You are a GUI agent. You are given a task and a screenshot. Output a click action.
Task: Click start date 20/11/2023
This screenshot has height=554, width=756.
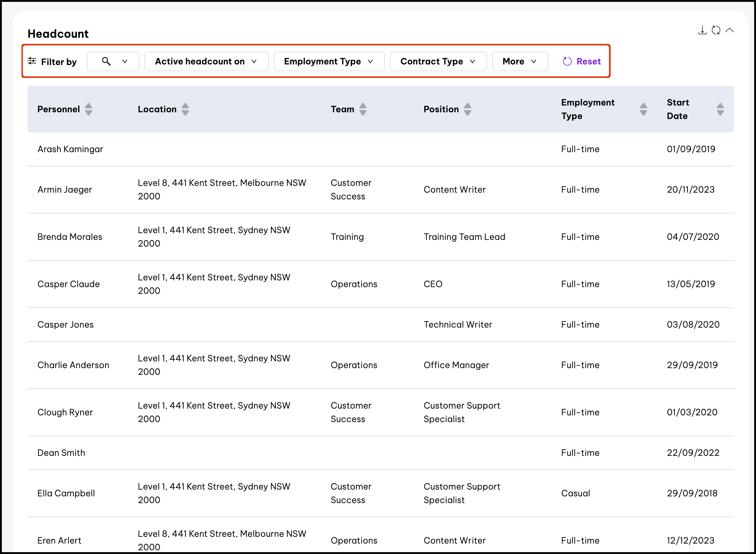point(691,190)
